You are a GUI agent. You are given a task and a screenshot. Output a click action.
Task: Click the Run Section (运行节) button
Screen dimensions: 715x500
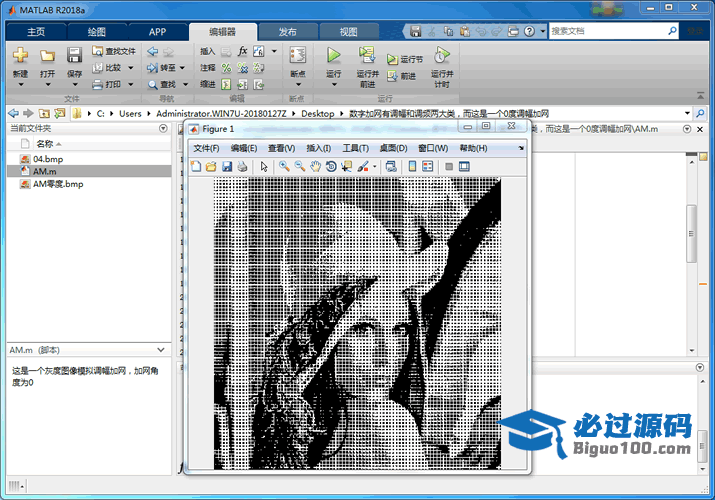405,60
